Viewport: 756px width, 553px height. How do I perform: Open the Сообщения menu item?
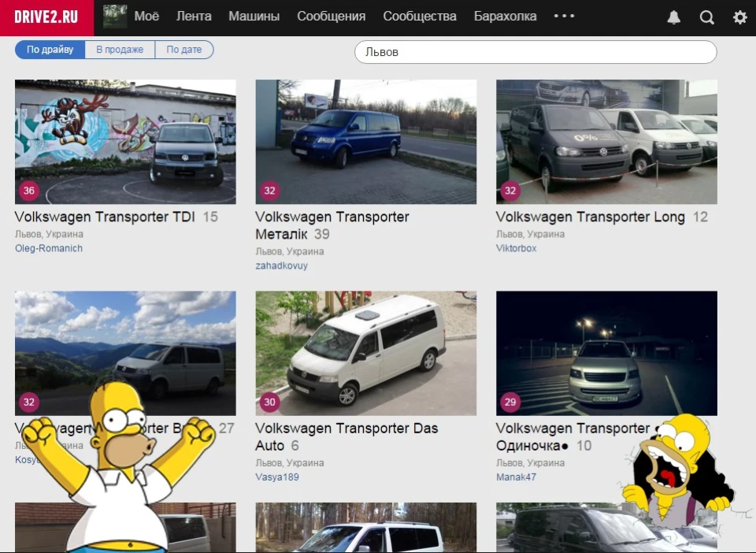pyautogui.click(x=332, y=16)
